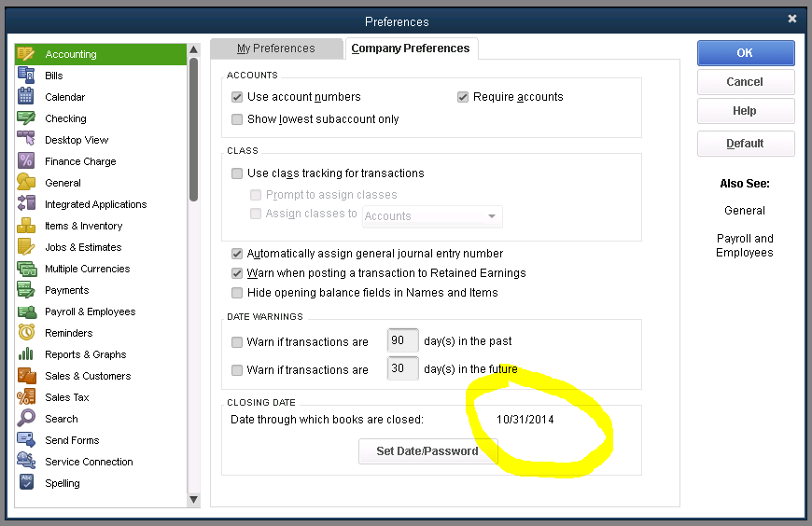The width and height of the screenshot is (812, 526).
Task: Open the Bills preferences icon
Action: click(x=26, y=76)
